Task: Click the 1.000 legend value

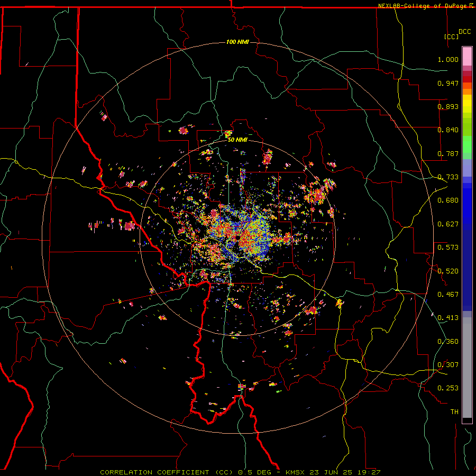Action: coord(448,59)
